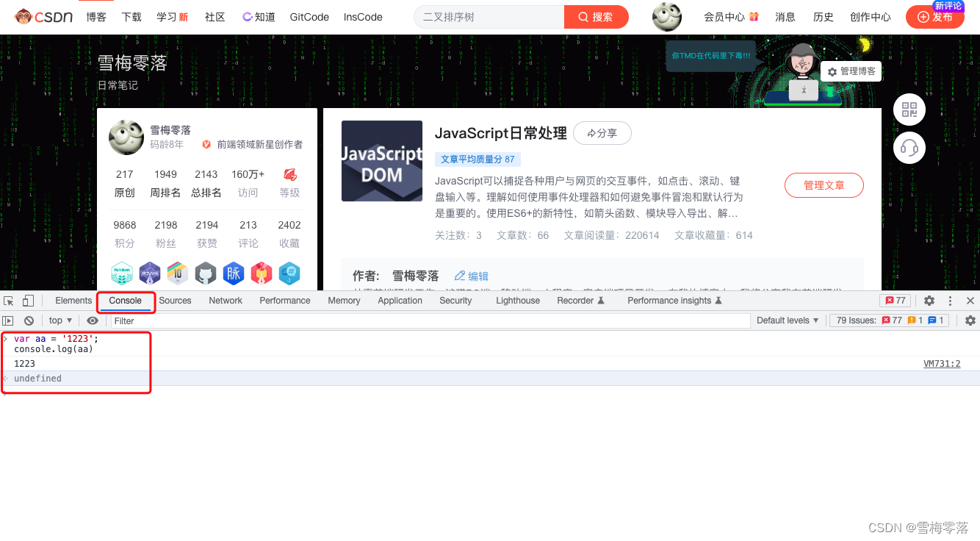Open DevTools three-dot more menu
Image resolution: width=980 pixels, height=541 pixels.
click(950, 301)
